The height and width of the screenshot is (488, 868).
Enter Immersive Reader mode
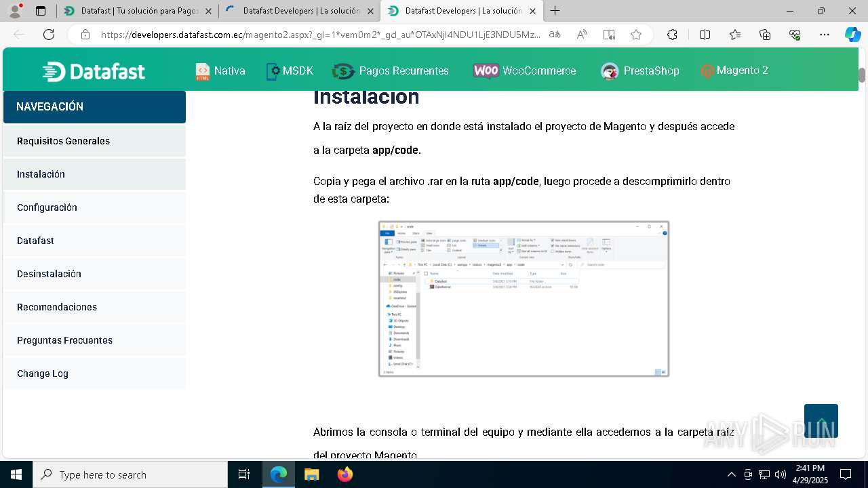[609, 35]
